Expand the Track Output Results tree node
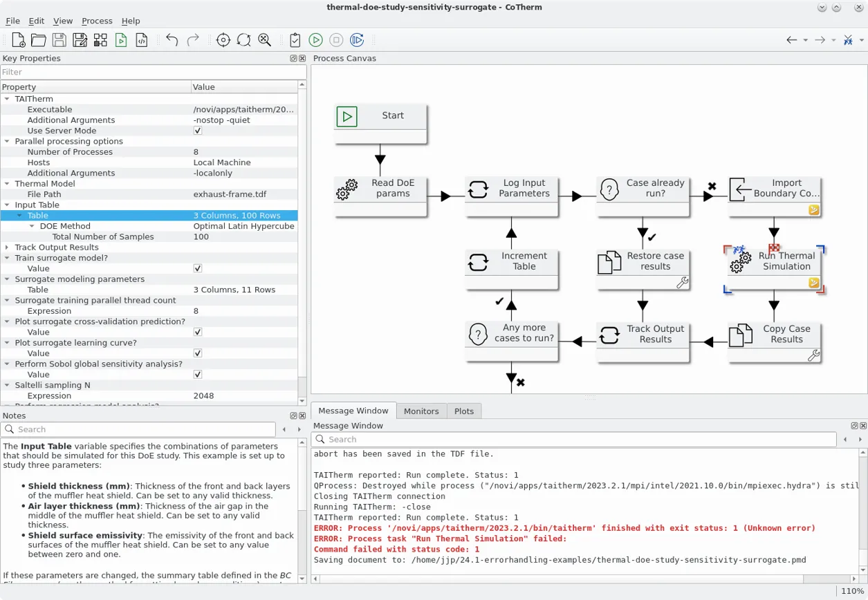The width and height of the screenshot is (868, 600). 7,247
